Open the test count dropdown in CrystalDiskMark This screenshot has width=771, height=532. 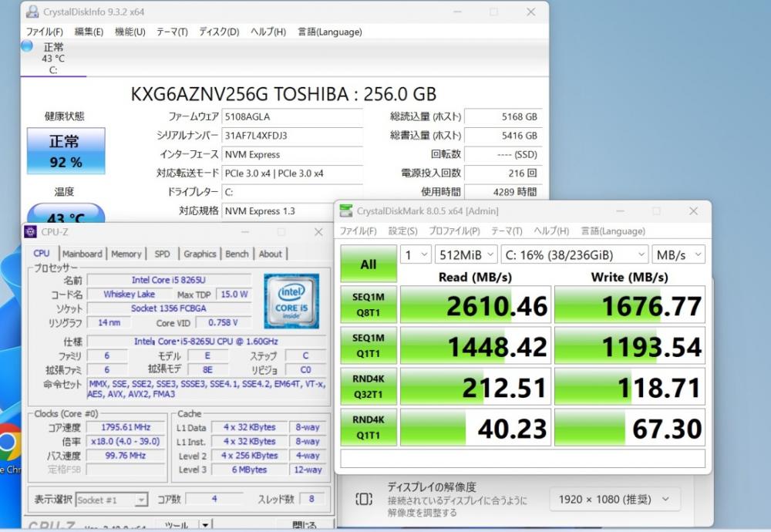point(416,254)
